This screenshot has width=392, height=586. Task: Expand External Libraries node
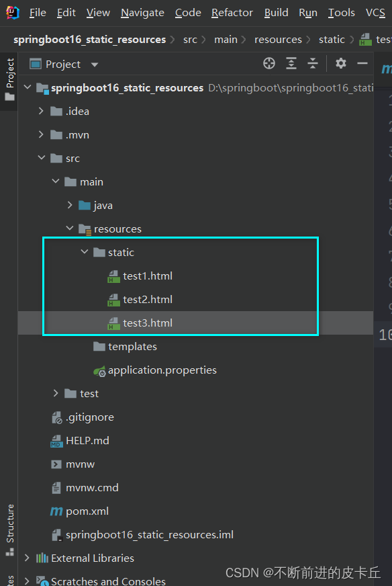click(x=27, y=558)
